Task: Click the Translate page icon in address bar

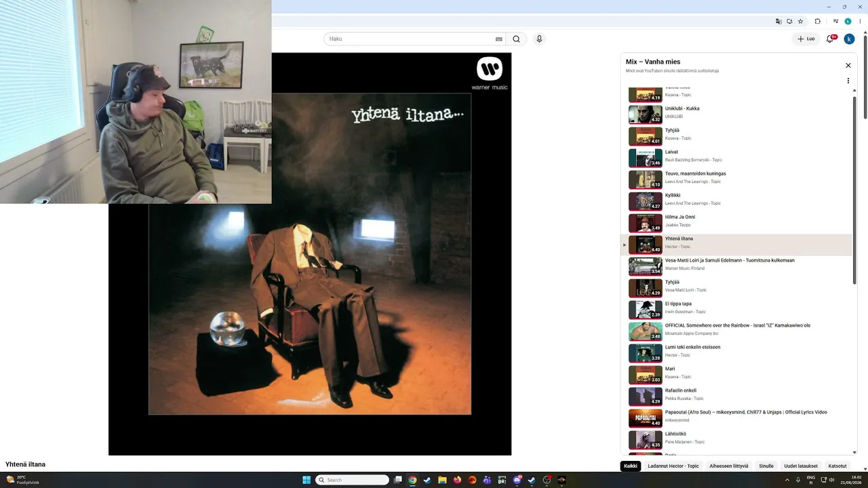Action: (778, 21)
